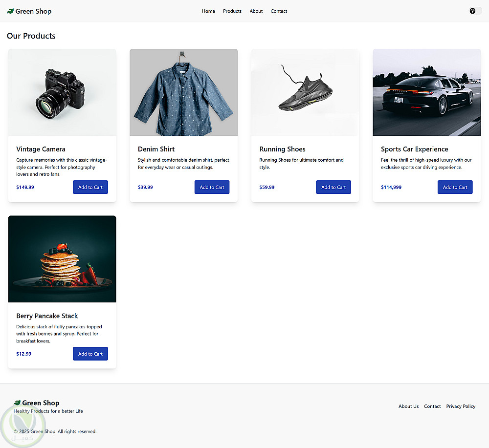Click the Berry Pancake Stack image

point(62,259)
